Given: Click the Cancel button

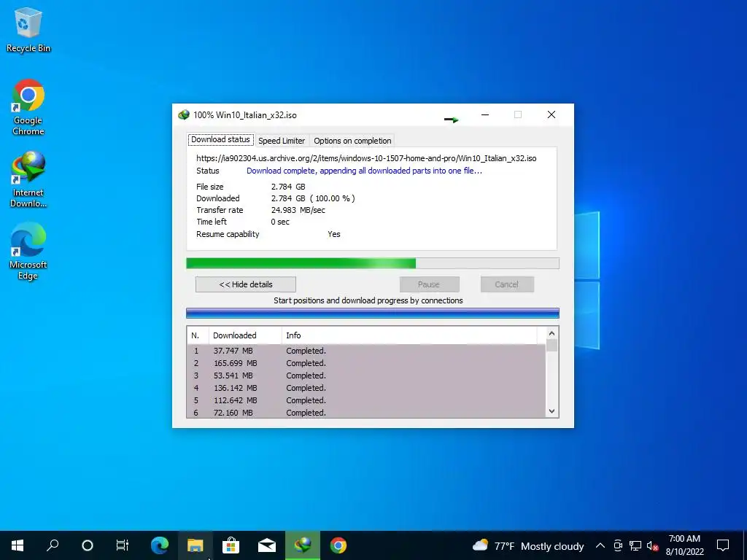Looking at the screenshot, I should tap(507, 284).
